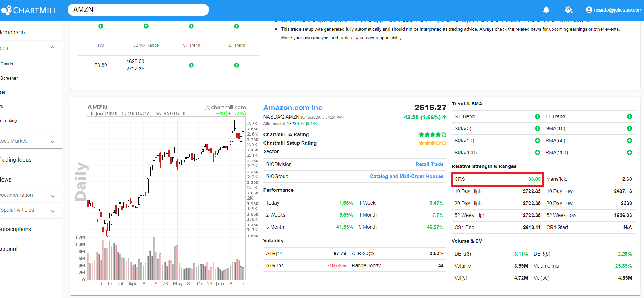Click SMA(200) green up indicator
The width and height of the screenshot is (644, 298).
pyautogui.click(x=630, y=153)
